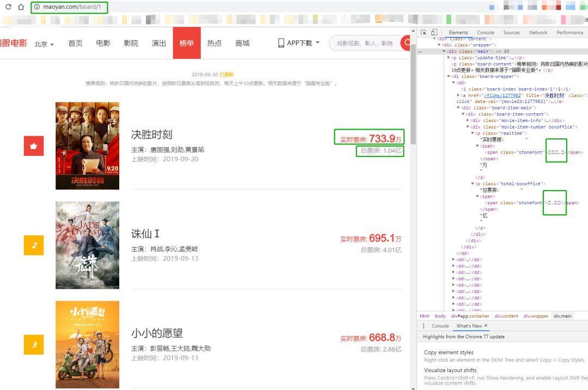The image size is (588, 390).
Task: Collapse the div class="board-item-content" node
Action: coord(463,114)
